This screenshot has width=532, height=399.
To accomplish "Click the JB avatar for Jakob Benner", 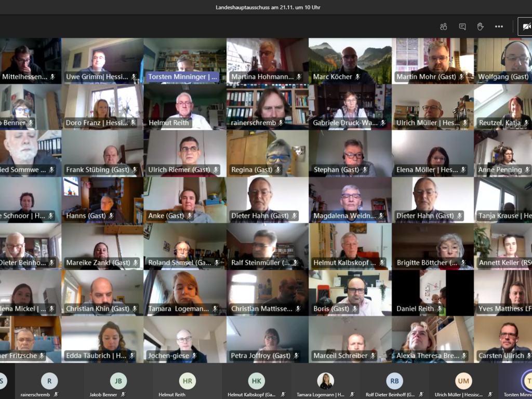I will tap(118, 381).
